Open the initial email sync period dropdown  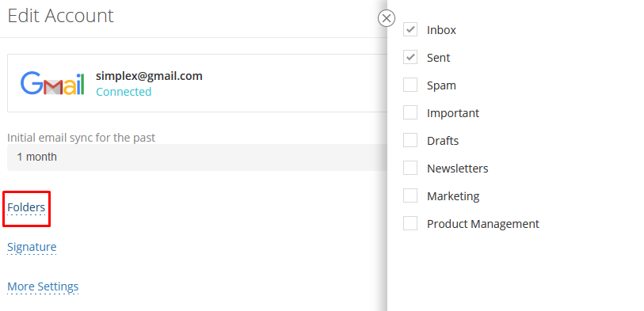(197, 157)
